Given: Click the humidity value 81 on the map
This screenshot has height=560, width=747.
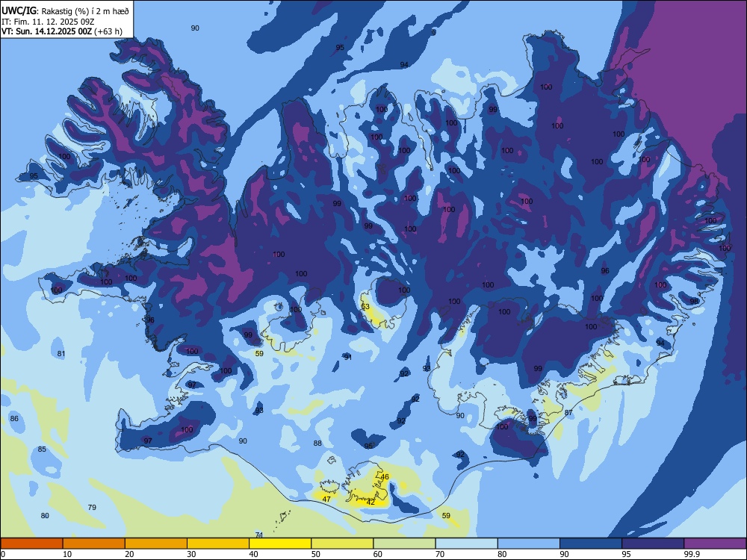Looking at the screenshot, I should pyautogui.click(x=61, y=353).
